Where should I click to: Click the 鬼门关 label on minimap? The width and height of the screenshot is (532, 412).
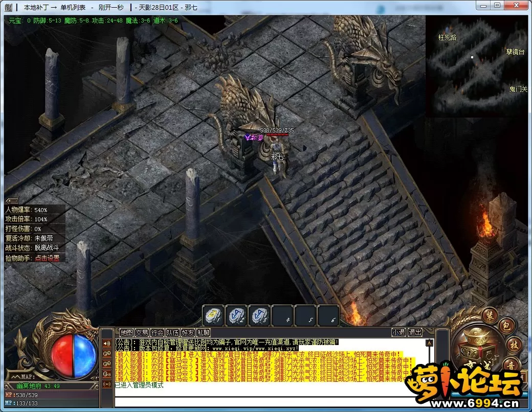point(518,89)
